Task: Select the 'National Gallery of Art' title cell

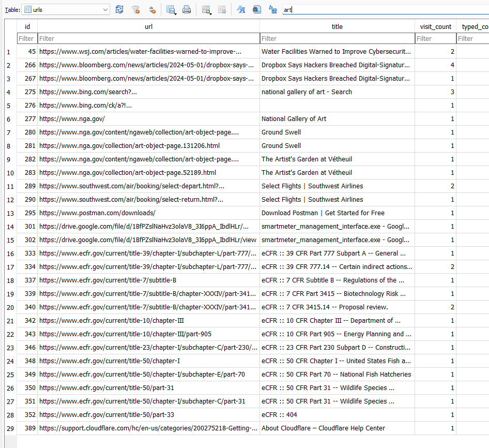Action: point(337,119)
